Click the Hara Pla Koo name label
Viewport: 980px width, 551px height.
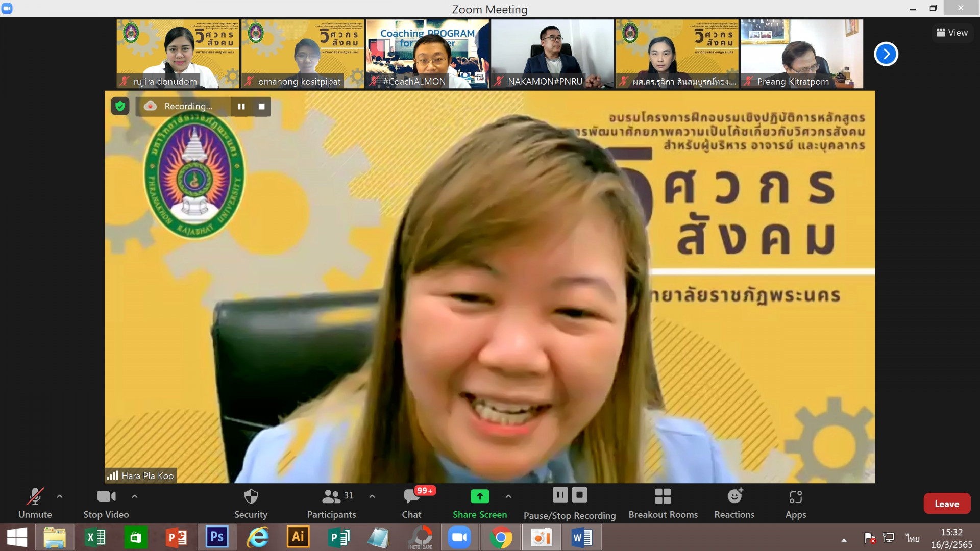pos(141,475)
